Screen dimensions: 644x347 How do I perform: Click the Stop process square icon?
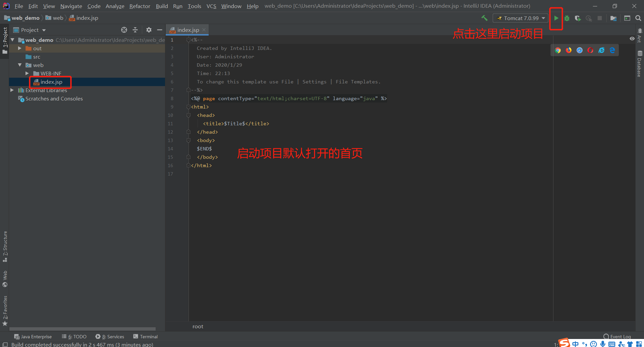(x=600, y=18)
